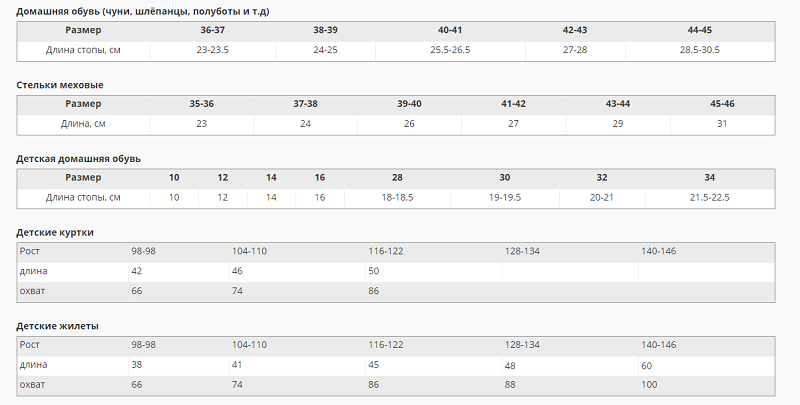
Task: Select the jacket length value 42
Action: click(137, 271)
